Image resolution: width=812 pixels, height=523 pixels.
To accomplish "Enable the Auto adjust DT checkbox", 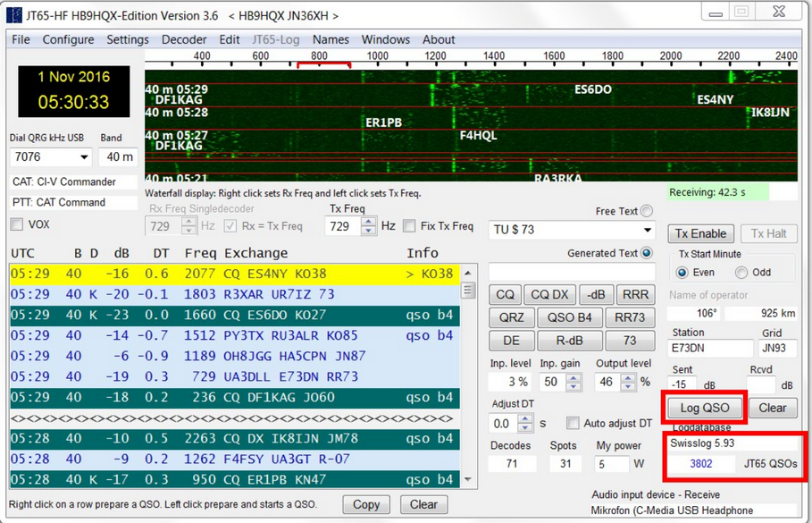I will [573, 423].
